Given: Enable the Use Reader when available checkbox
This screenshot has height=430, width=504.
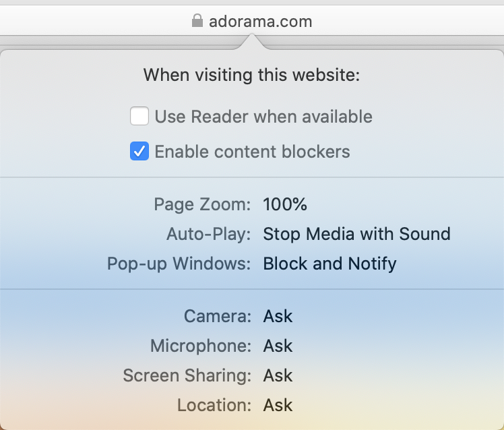Looking at the screenshot, I should 139,117.
